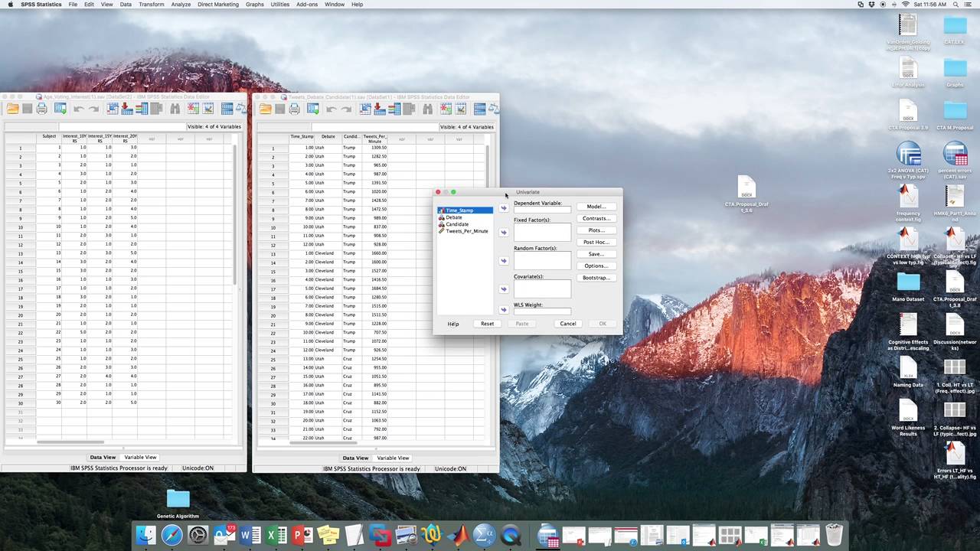Click the Plots... button
The image size is (980, 551).
(x=596, y=230)
